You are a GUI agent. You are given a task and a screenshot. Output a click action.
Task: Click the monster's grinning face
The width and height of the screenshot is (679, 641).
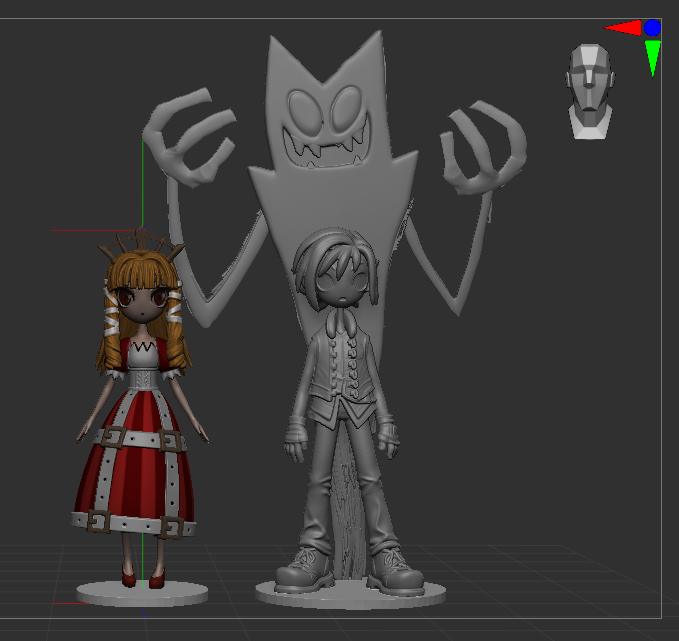(x=328, y=127)
